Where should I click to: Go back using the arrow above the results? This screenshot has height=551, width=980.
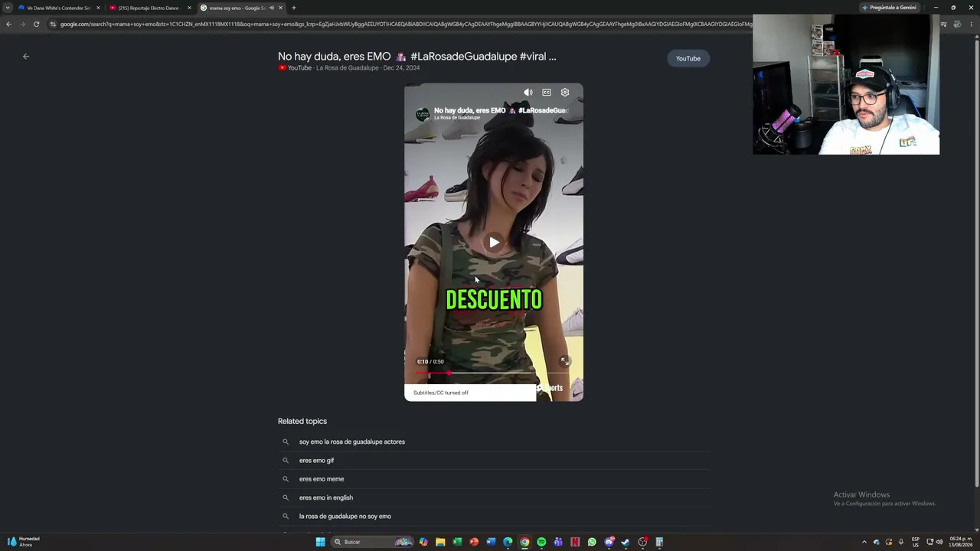pos(26,57)
